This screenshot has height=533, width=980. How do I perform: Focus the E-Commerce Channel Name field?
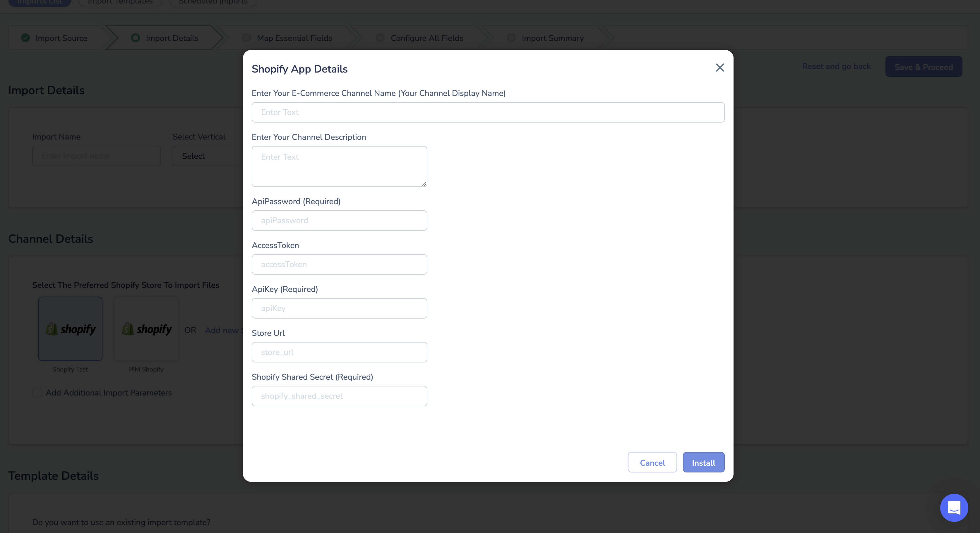pyautogui.click(x=488, y=112)
